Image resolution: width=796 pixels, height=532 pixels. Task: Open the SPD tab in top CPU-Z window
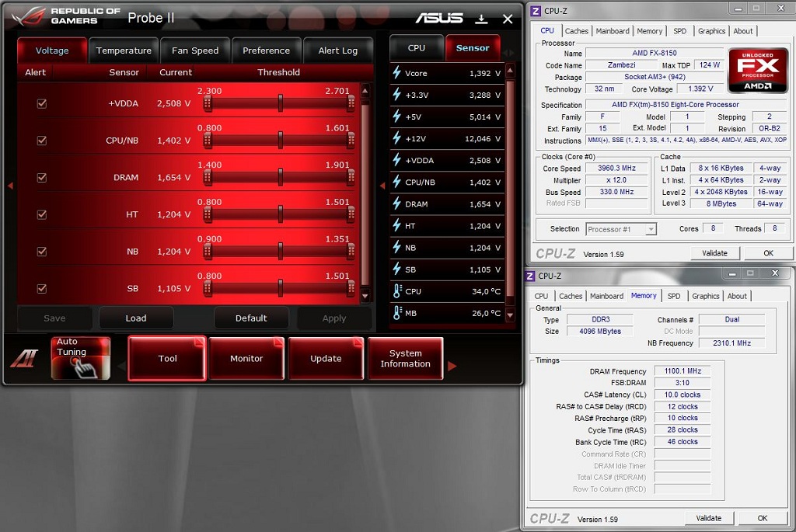pyautogui.click(x=679, y=31)
